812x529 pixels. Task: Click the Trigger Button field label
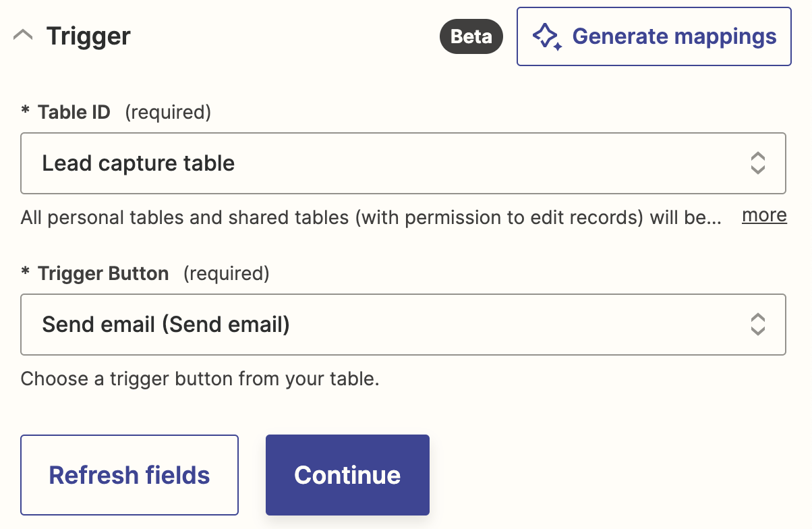point(103,273)
